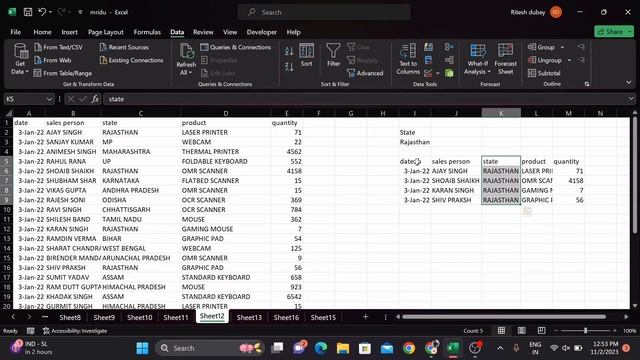Click the Page Layout view icon
Viewport: 640px width, 360px height.
click(x=522, y=331)
